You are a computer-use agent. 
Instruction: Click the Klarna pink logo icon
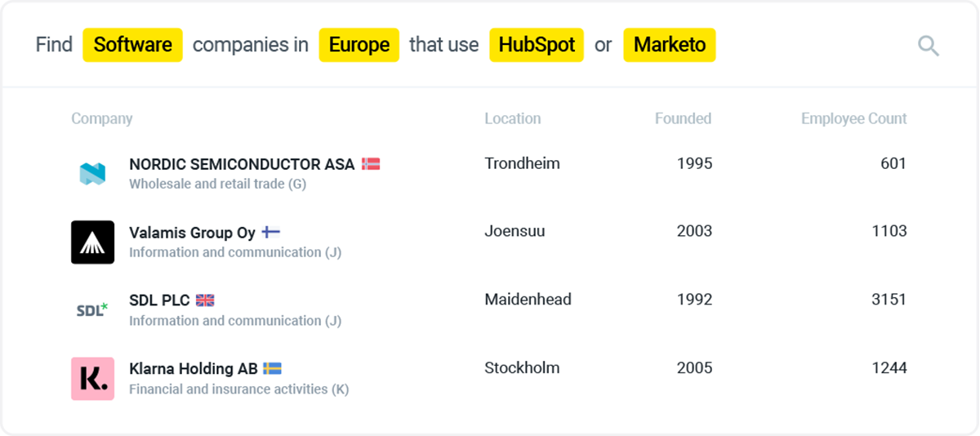[x=92, y=378]
